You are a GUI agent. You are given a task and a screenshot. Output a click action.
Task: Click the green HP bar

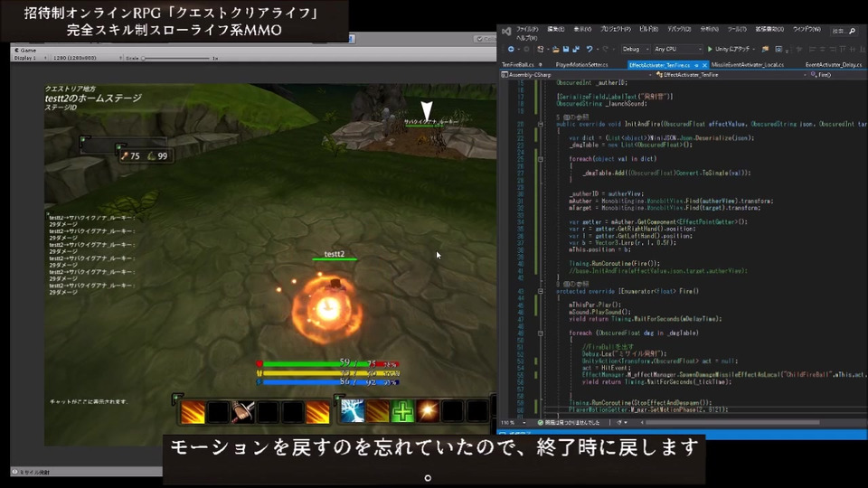coord(330,364)
